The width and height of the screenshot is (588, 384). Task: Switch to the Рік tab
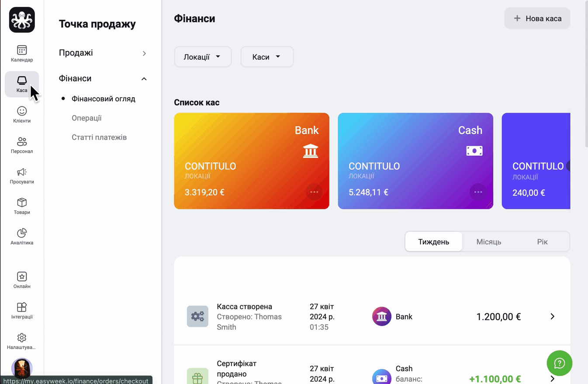542,242
